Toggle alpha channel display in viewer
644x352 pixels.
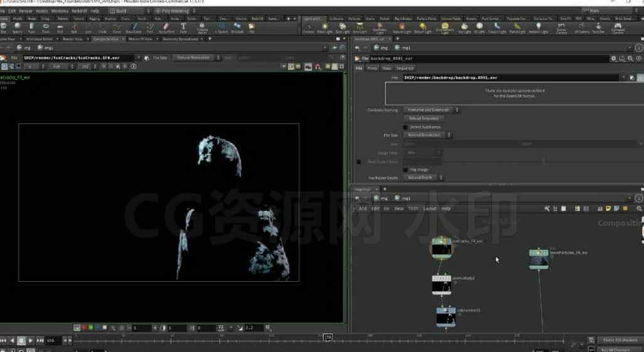click(x=105, y=328)
